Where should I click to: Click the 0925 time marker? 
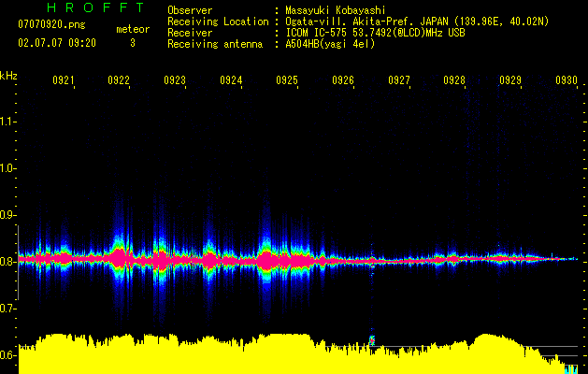(287, 80)
